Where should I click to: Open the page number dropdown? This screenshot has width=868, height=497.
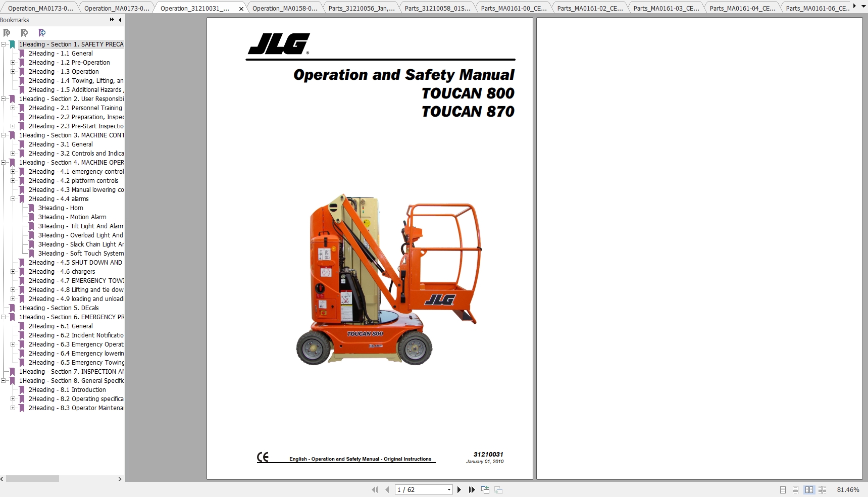tap(449, 489)
